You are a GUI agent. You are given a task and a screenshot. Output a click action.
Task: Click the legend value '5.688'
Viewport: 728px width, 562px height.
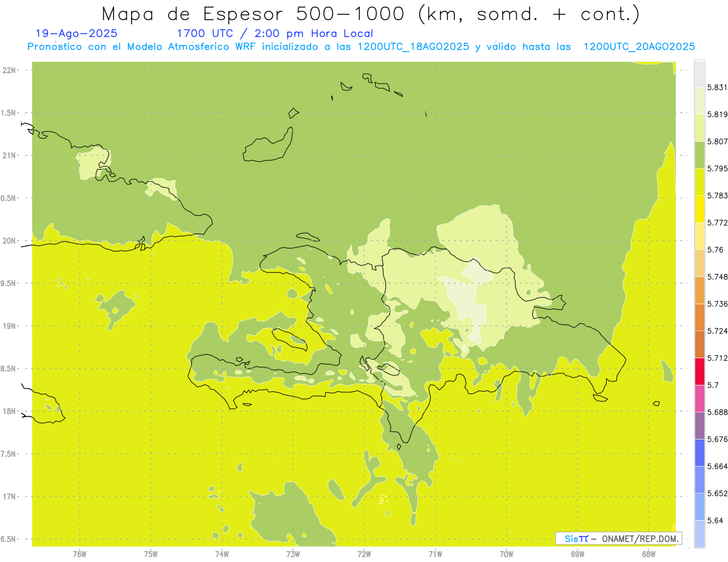[x=717, y=412]
